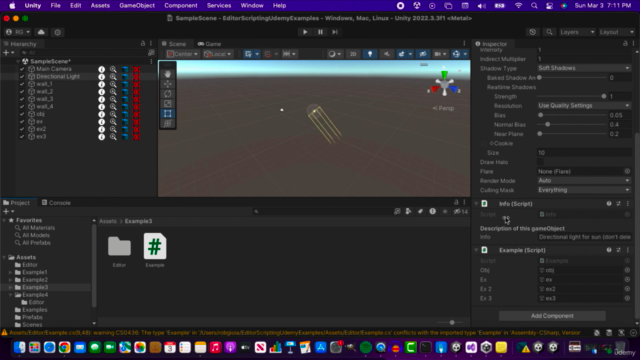Lock the Inspector panel
The height and width of the screenshot is (360, 640).
(625, 43)
